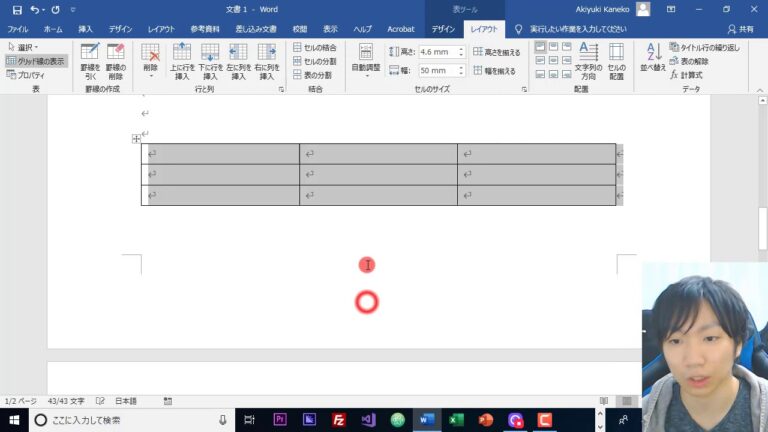
Task: Toggle グリッド線の表示
Action: [x=36, y=61]
